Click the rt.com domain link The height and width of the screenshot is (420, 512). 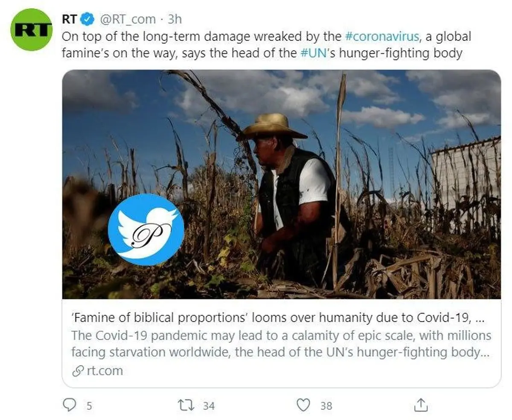(105, 371)
